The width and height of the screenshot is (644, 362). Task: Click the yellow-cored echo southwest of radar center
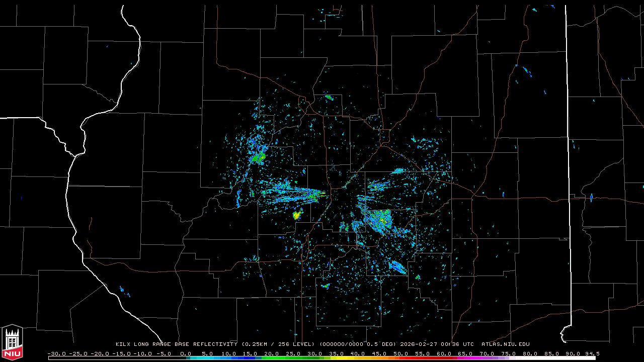click(296, 215)
